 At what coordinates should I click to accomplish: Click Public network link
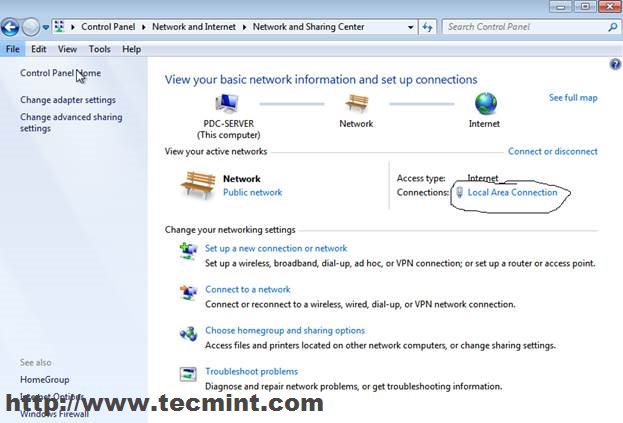point(252,193)
